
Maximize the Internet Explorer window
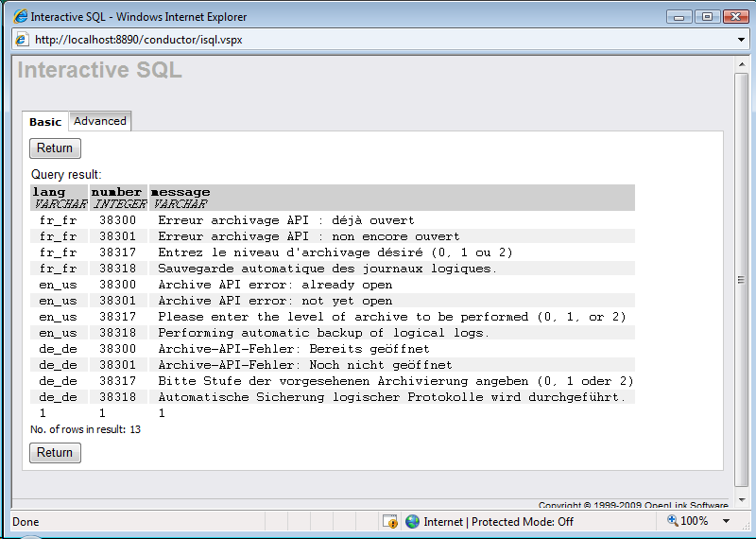tap(706, 16)
